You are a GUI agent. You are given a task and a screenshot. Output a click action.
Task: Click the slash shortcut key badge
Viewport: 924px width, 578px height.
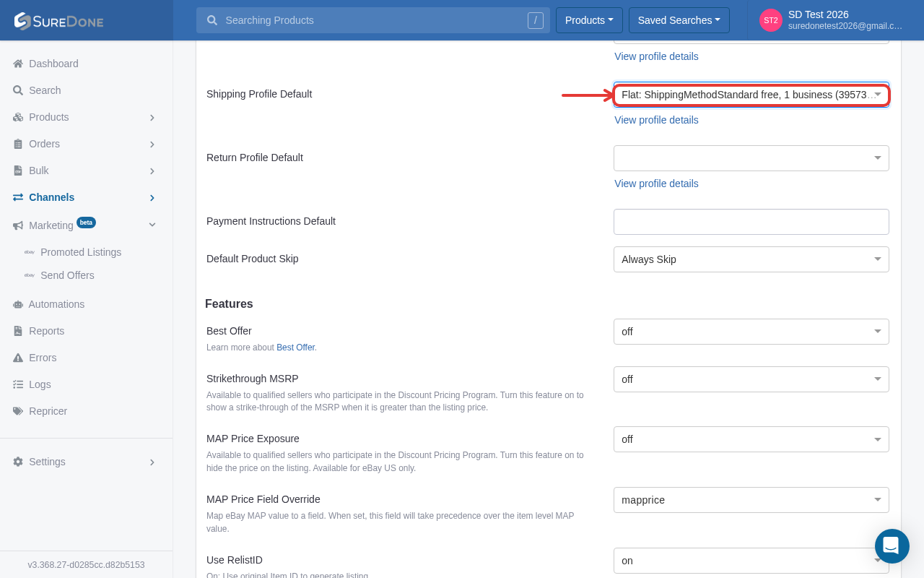[536, 20]
